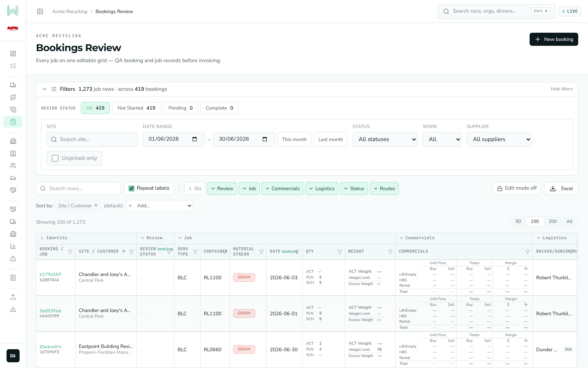Image resolution: width=588 pixels, height=368 pixels.
Task: Select the Pending 0 tab
Action: click(180, 108)
